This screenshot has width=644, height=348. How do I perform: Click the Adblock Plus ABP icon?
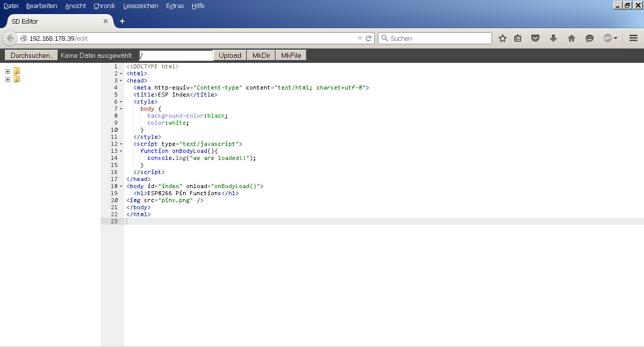click(x=608, y=38)
